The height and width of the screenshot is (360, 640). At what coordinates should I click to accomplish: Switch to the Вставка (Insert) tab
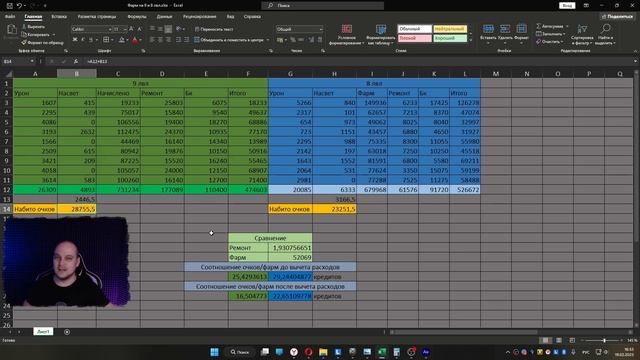pyautogui.click(x=59, y=17)
